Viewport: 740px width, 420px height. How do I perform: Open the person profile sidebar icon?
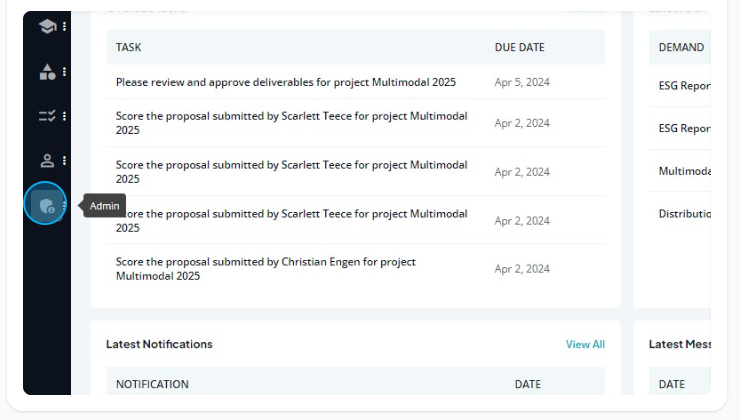47,160
